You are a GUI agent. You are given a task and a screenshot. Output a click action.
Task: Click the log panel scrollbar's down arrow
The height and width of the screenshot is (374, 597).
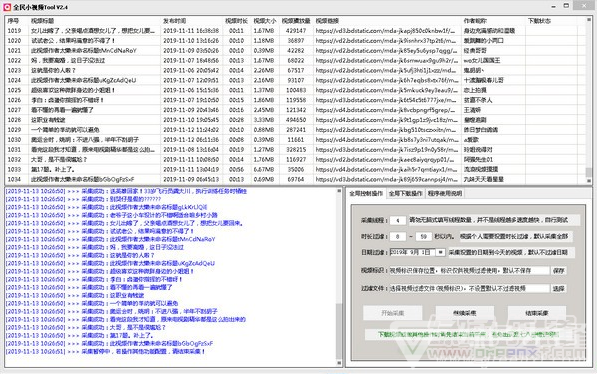click(338, 363)
